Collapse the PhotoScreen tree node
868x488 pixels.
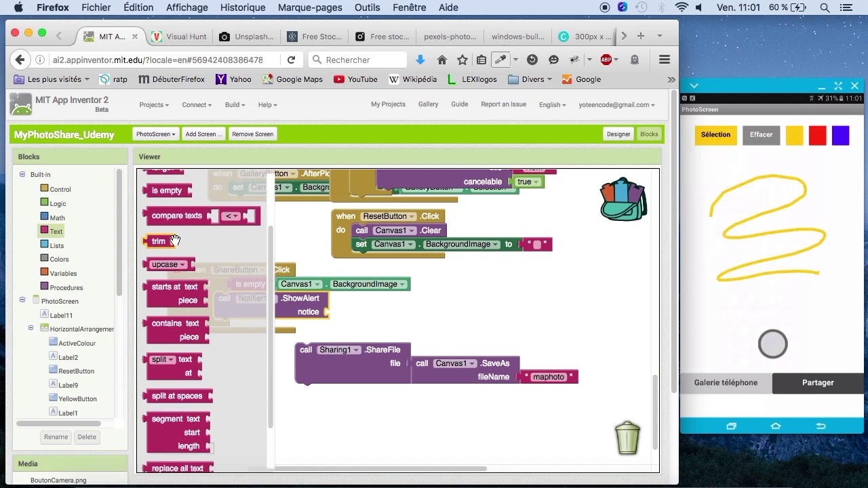[x=22, y=300]
